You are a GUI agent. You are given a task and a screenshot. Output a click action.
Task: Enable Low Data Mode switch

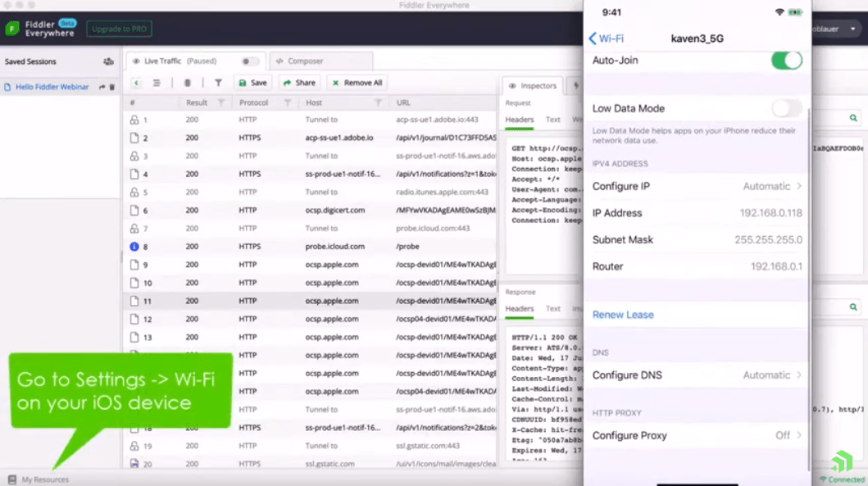tap(787, 108)
